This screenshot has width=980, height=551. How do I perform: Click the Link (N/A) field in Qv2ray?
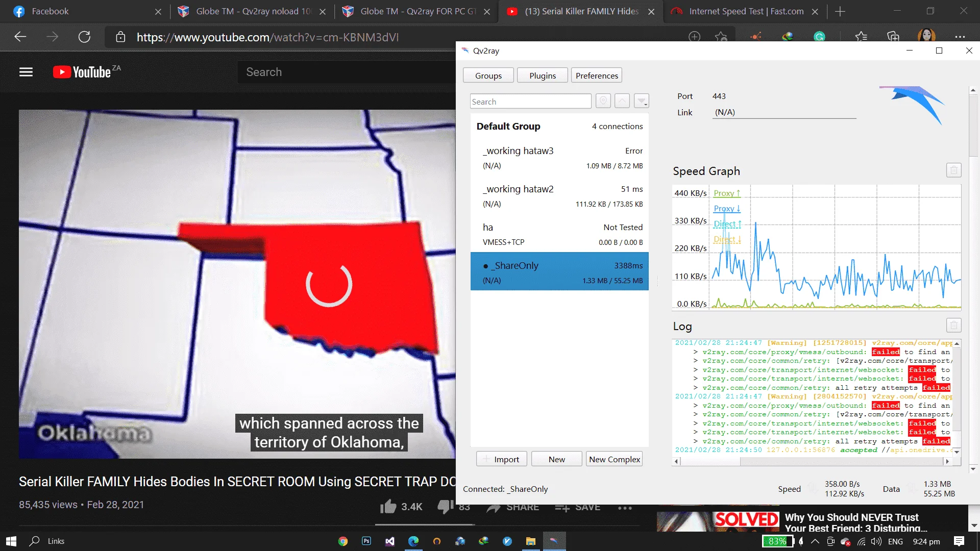coord(785,112)
